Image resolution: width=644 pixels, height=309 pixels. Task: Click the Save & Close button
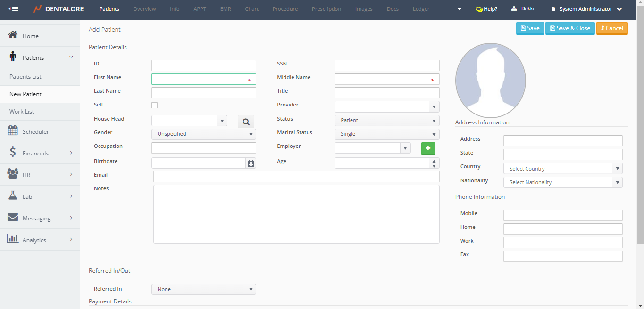(x=570, y=28)
